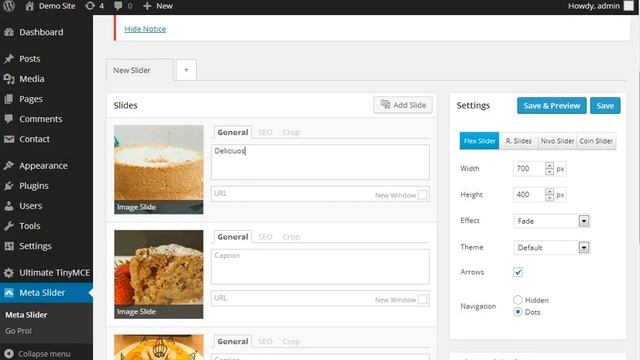Select the cake image slide thumbnail
Image resolution: width=640 pixels, height=360 pixels.
click(x=159, y=169)
